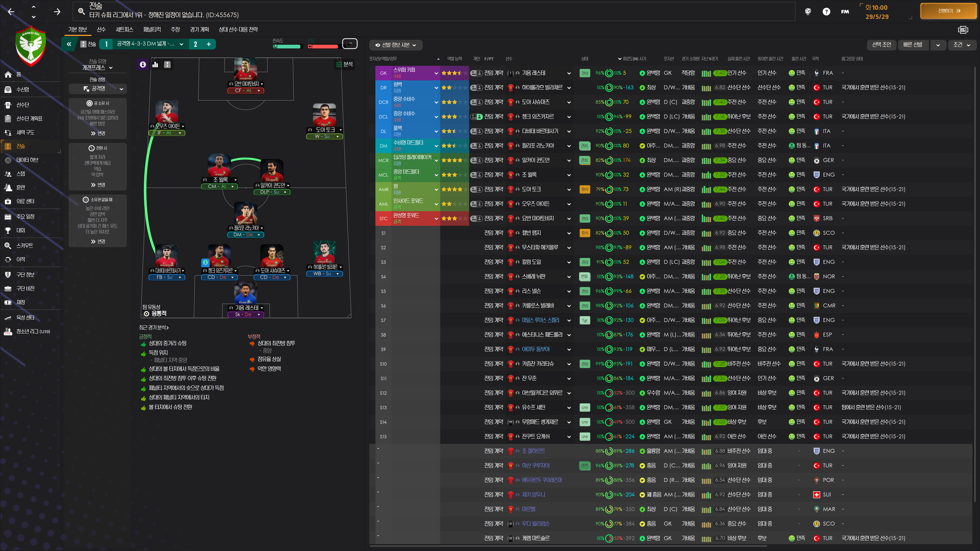
Task: Add a new tactic slot with plus
Action: coord(209,44)
